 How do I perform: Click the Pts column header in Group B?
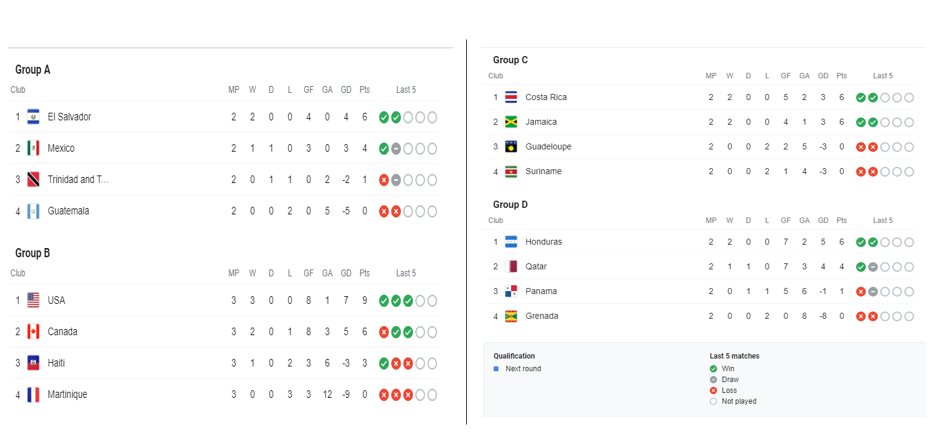(364, 273)
